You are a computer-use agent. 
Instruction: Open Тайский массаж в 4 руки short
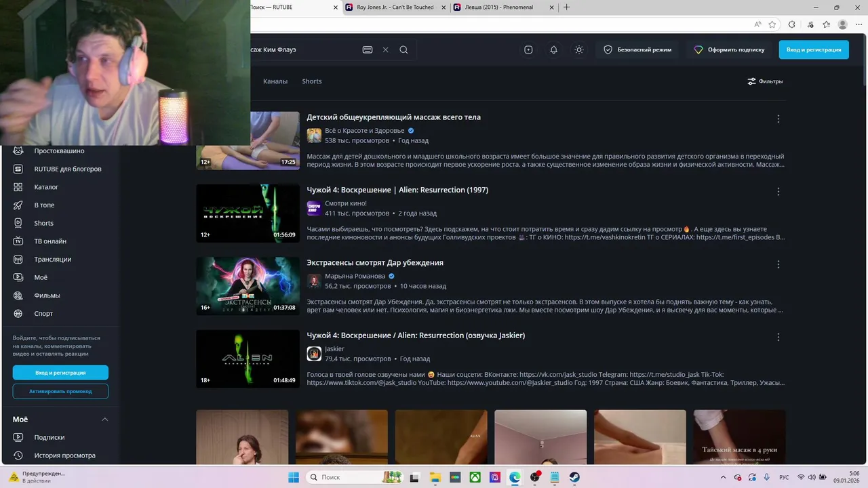(739, 437)
